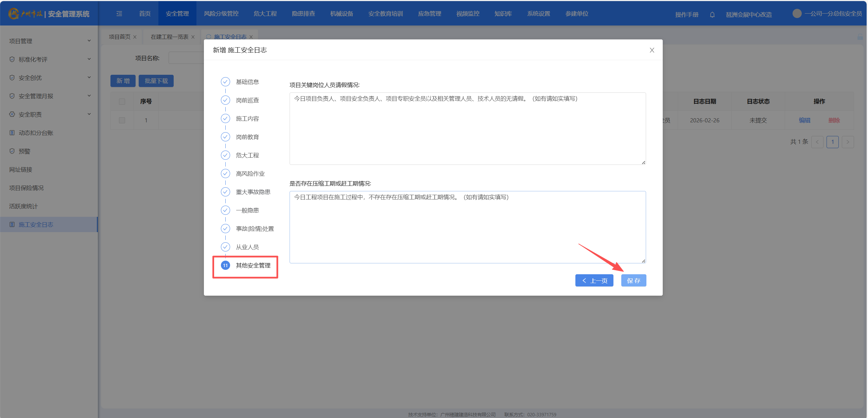Toggle the table header select-all checkbox
Screen dimensions: 868x418
pyautogui.click(x=122, y=102)
